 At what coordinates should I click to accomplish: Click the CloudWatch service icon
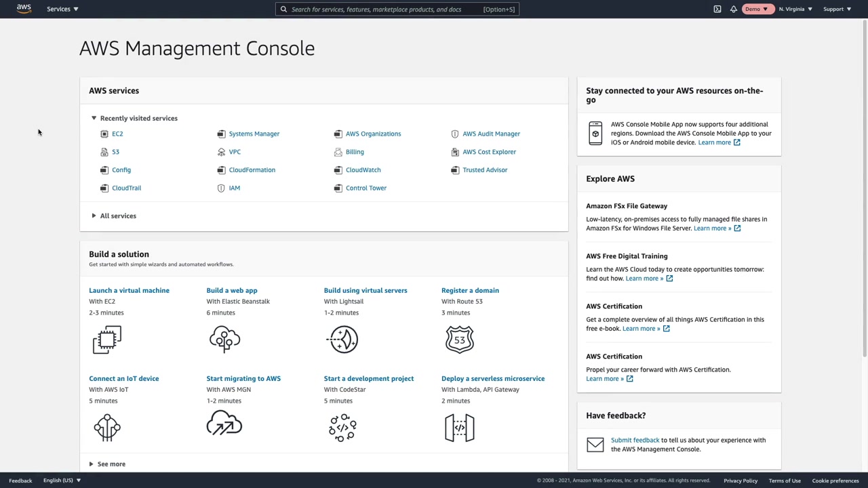pyautogui.click(x=338, y=170)
